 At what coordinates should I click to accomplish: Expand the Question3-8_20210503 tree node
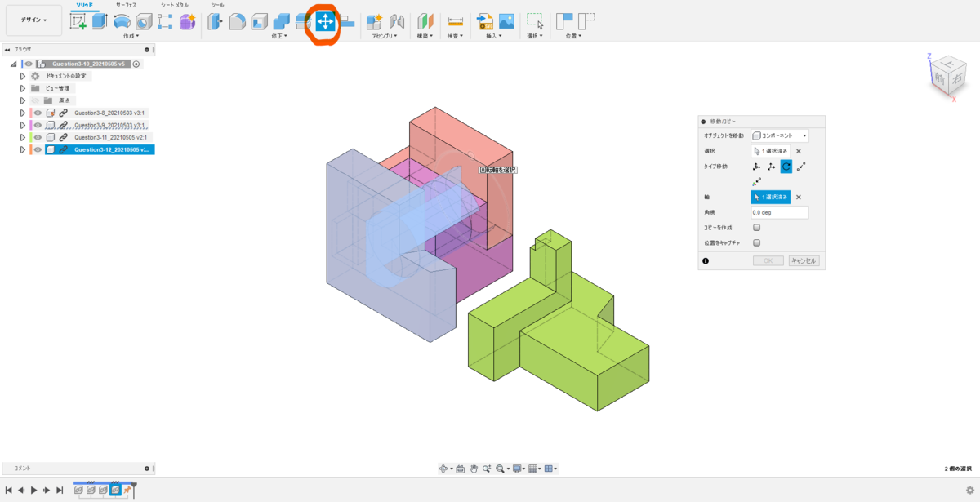click(23, 113)
